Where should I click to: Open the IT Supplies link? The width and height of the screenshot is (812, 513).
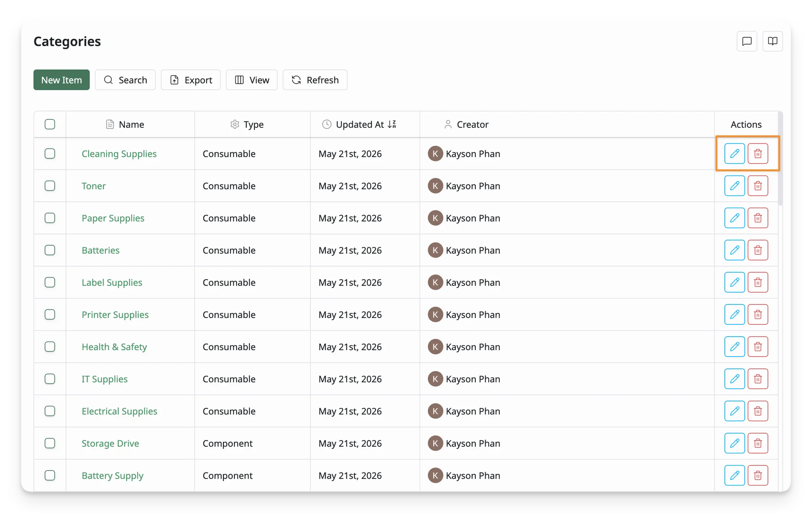(104, 379)
